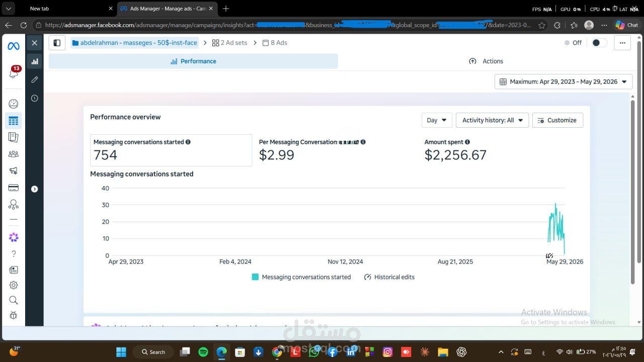Select the Ads Manager browser tab
The width and height of the screenshot is (644, 362).
click(167, 9)
